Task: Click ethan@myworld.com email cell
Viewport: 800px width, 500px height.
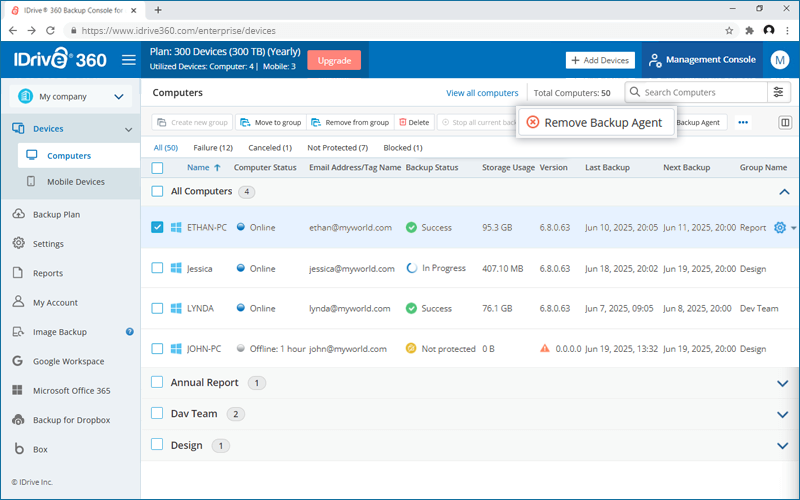Action: pyautogui.click(x=351, y=228)
